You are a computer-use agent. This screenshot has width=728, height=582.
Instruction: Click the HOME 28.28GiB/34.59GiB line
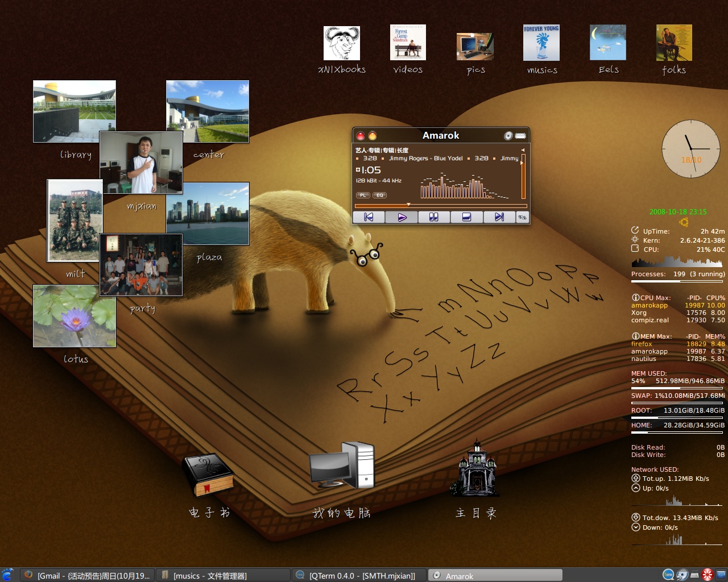coord(678,425)
